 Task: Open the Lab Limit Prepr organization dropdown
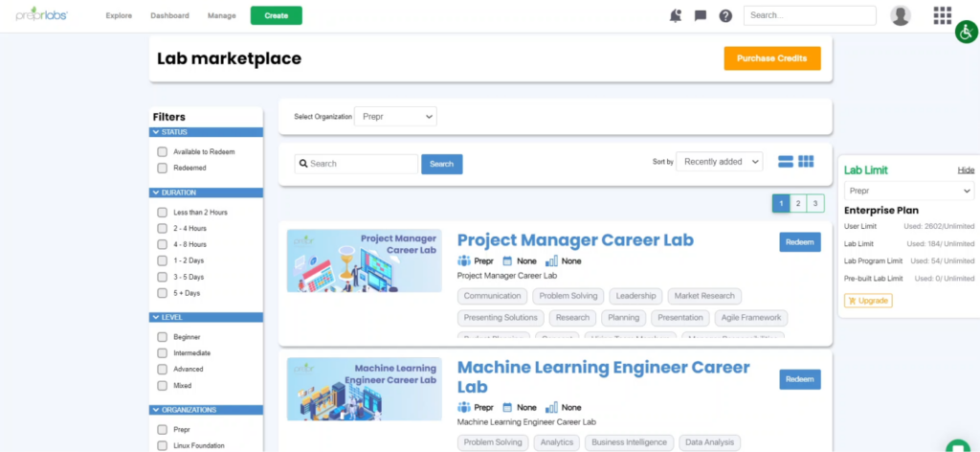909,191
